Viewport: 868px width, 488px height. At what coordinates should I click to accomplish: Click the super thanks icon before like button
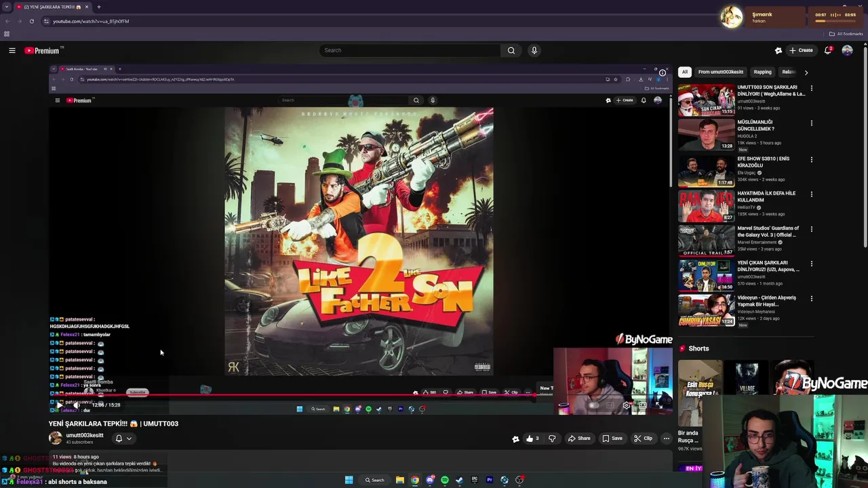[515, 439]
